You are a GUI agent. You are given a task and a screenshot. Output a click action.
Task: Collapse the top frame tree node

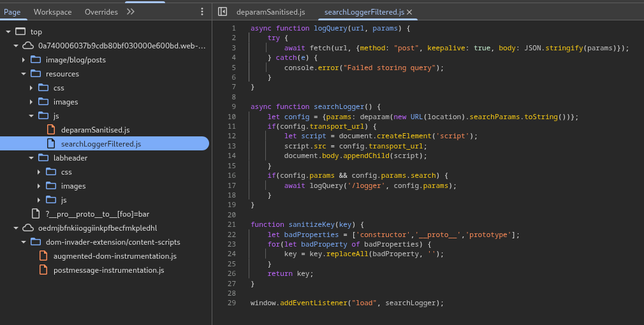8,32
